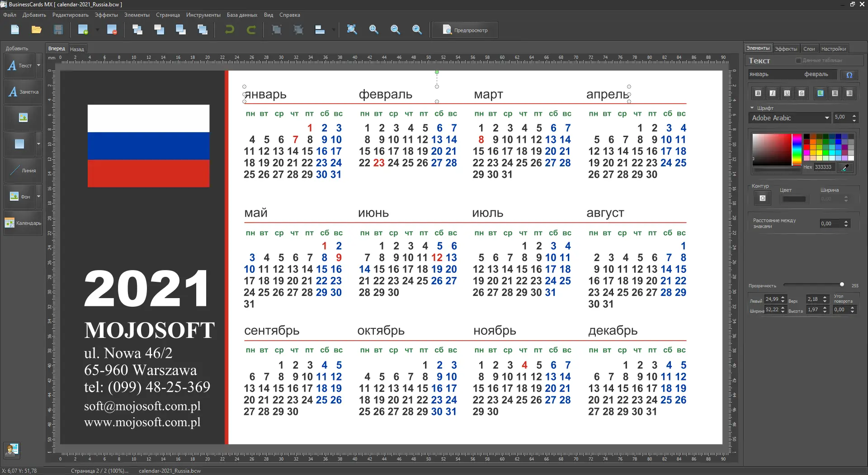Click the Фон background button

click(19, 197)
